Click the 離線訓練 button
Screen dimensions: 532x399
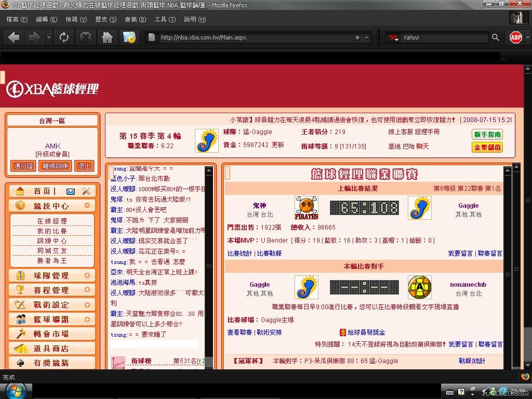click(x=55, y=166)
